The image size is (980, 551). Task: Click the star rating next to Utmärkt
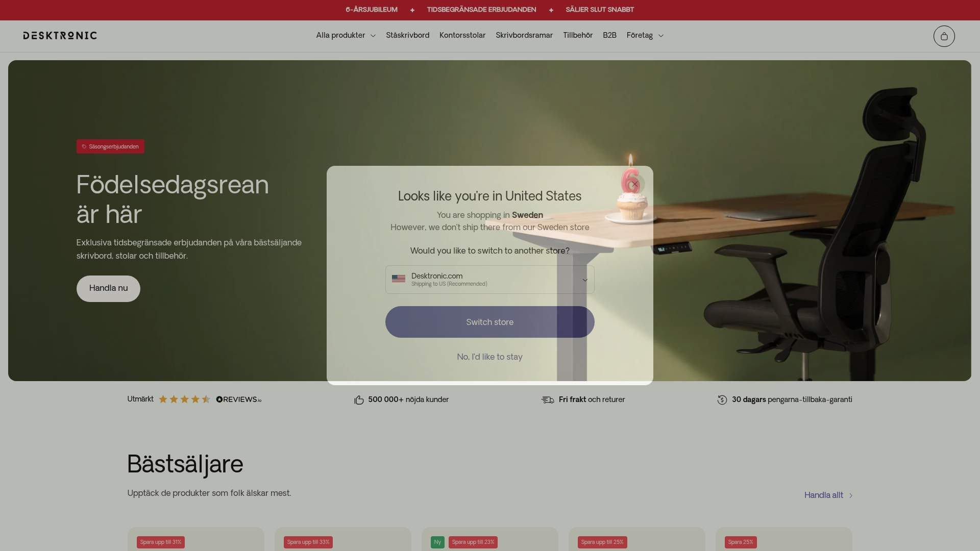[185, 399]
